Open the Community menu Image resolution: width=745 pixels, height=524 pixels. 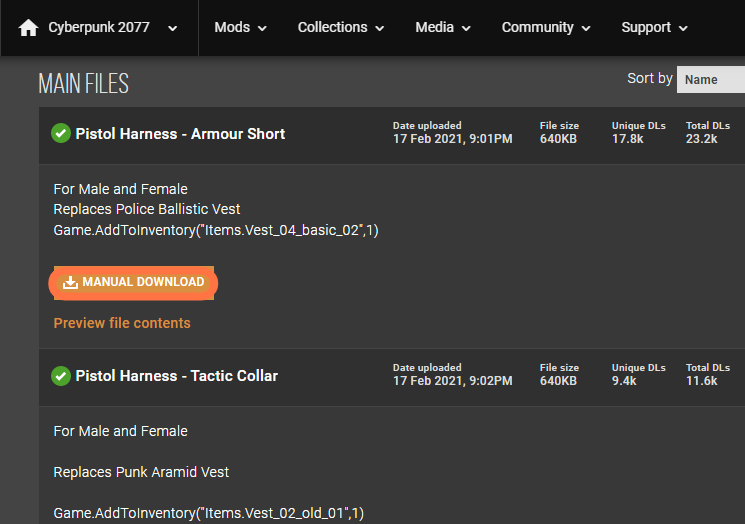coord(546,28)
